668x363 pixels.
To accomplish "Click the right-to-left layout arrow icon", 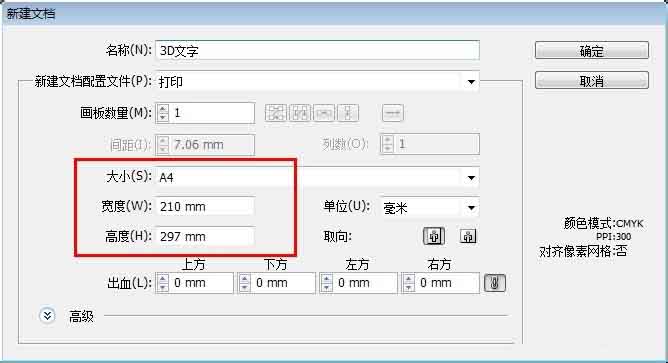I will click(x=392, y=113).
